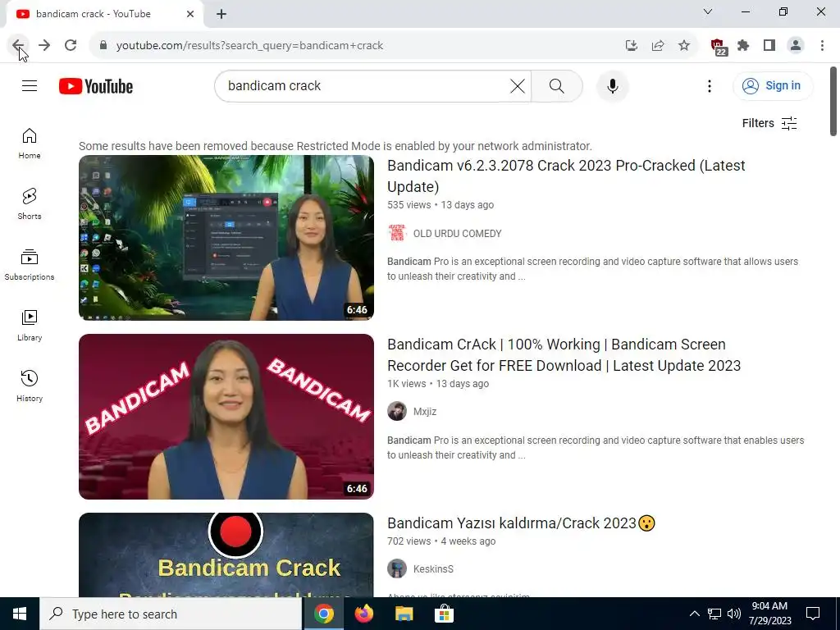Open the Bandicam Crack thumbnail with record dot
Image resolution: width=840 pixels, height=630 pixels.
pyautogui.click(x=226, y=555)
